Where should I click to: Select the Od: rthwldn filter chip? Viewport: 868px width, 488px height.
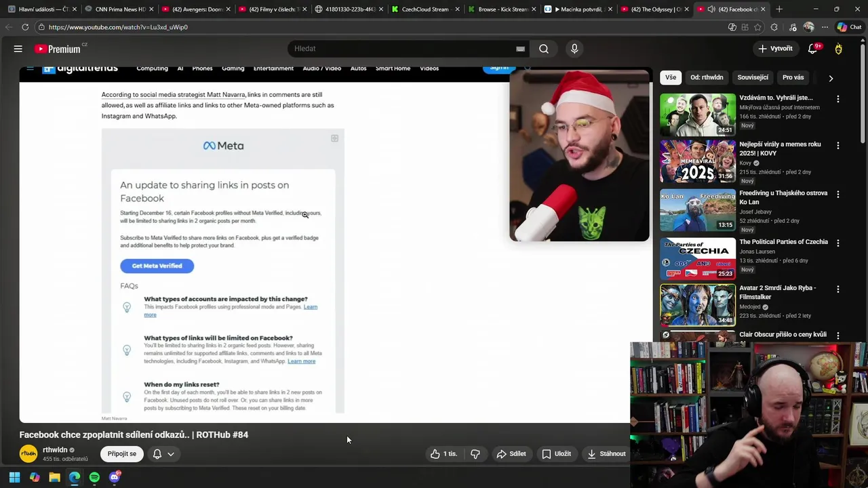(x=707, y=77)
